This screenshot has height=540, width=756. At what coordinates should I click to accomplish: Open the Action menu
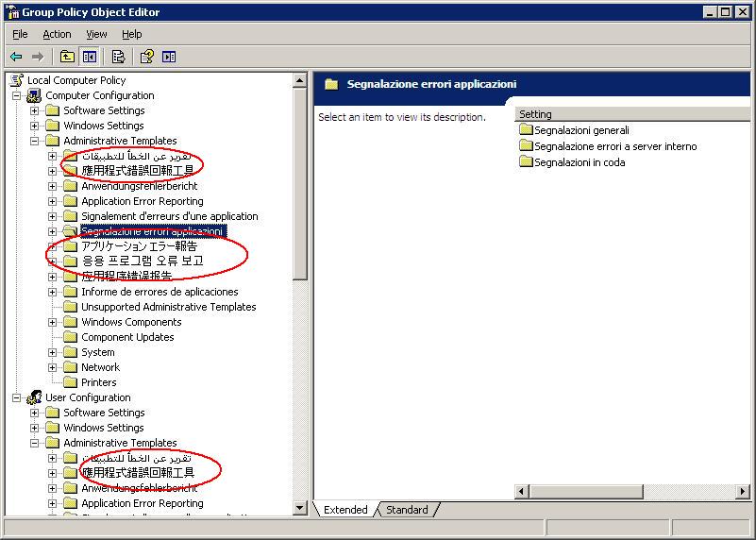57,34
